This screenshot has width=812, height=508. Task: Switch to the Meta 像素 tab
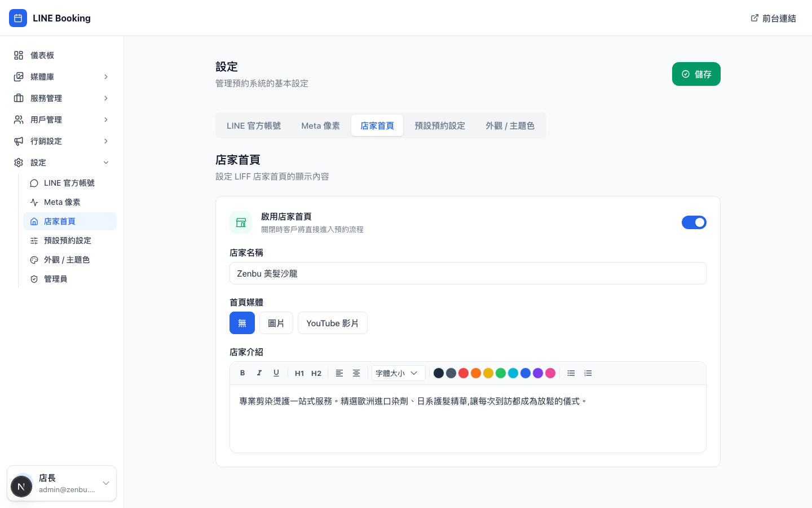(320, 125)
